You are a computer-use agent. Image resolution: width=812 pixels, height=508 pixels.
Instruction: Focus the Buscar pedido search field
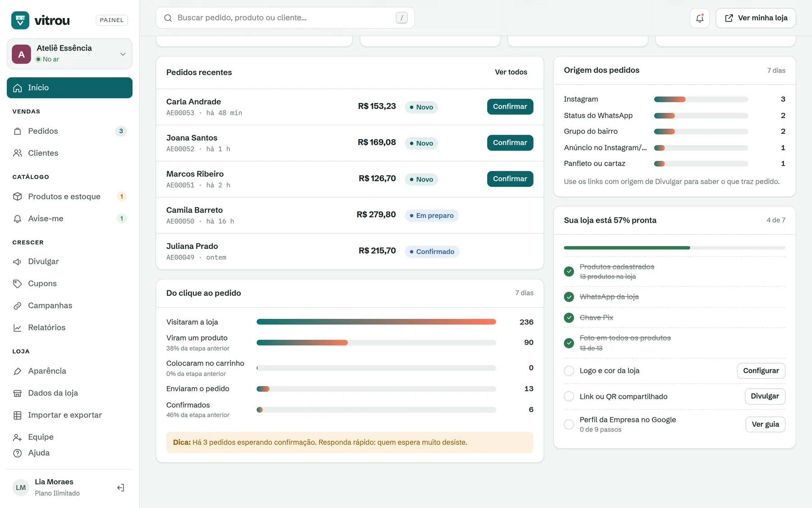point(285,18)
